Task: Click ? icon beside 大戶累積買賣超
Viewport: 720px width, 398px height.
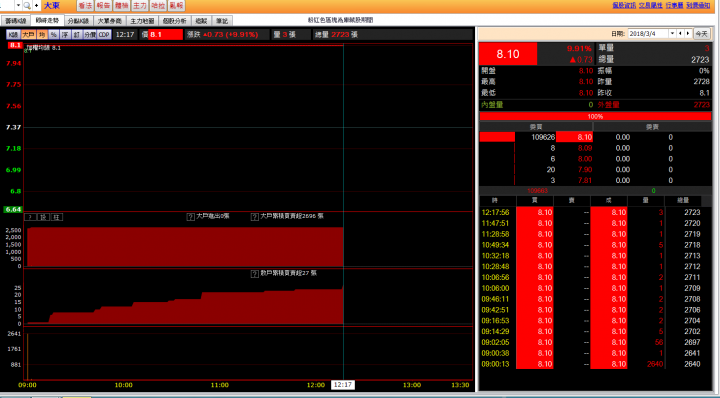Action: pos(254,217)
